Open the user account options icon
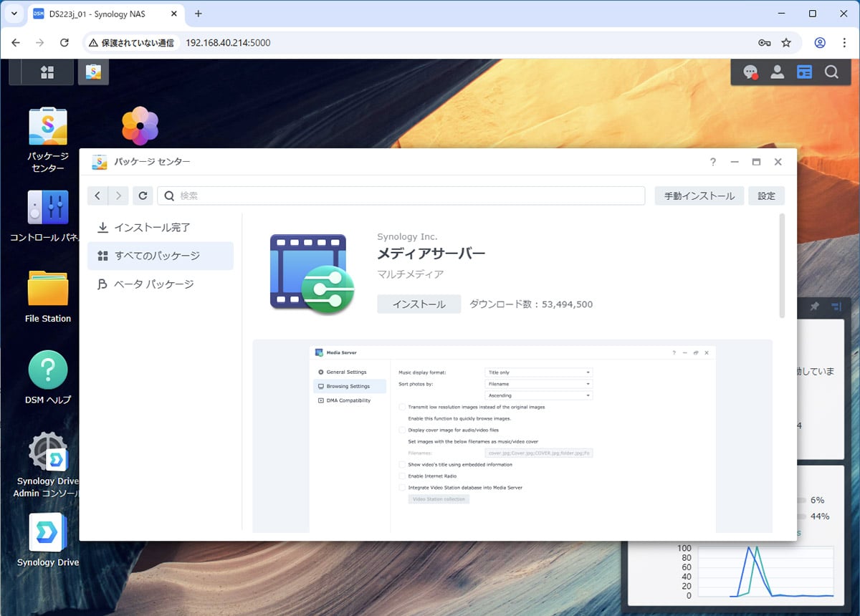 click(x=777, y=72)
